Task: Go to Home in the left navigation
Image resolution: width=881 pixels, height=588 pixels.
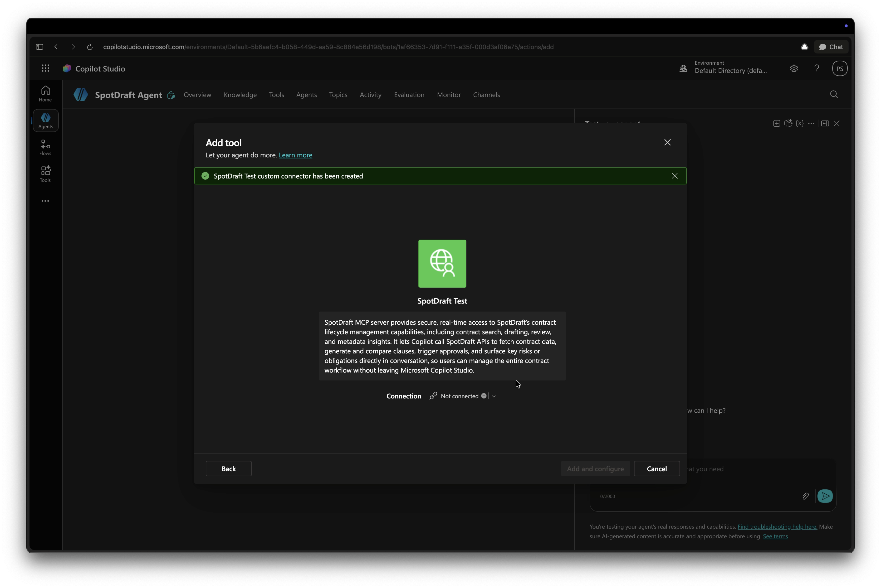Action: [45, 94]
